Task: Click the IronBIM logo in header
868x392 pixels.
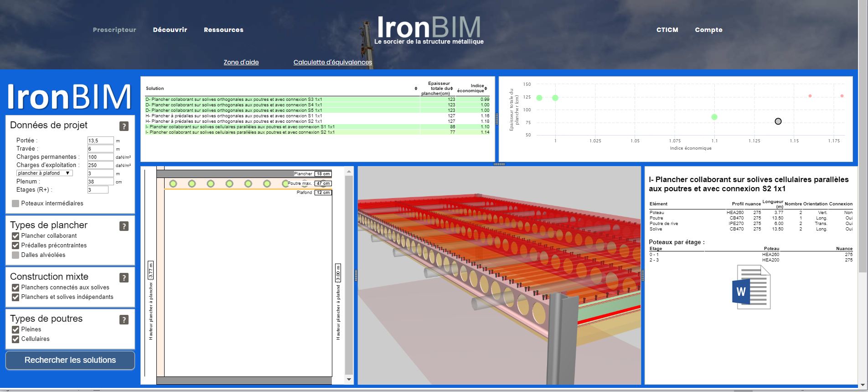Action: pos(429,30)
